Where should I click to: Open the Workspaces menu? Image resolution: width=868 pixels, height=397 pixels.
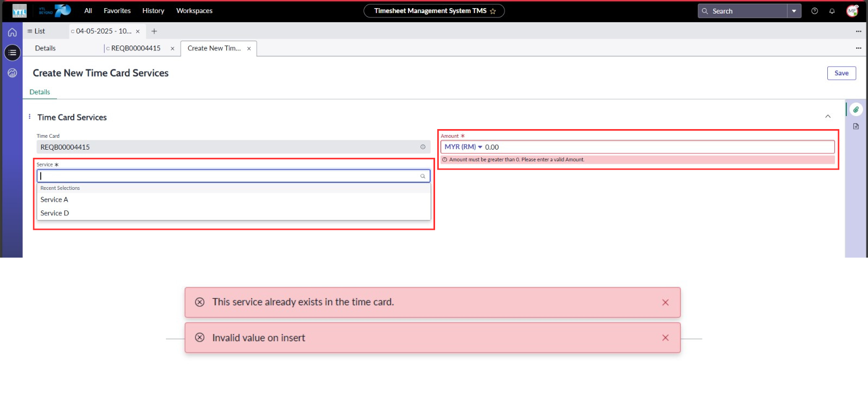(x=194, y=11)
